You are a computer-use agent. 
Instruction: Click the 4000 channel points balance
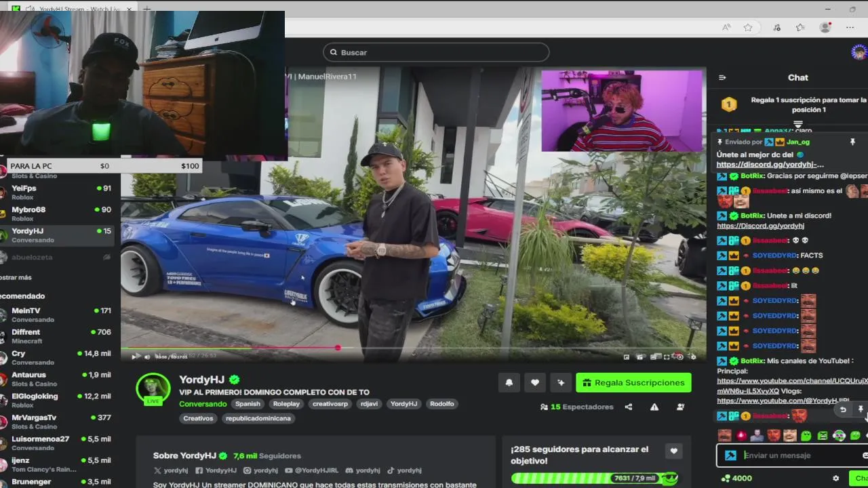(736, 479)
